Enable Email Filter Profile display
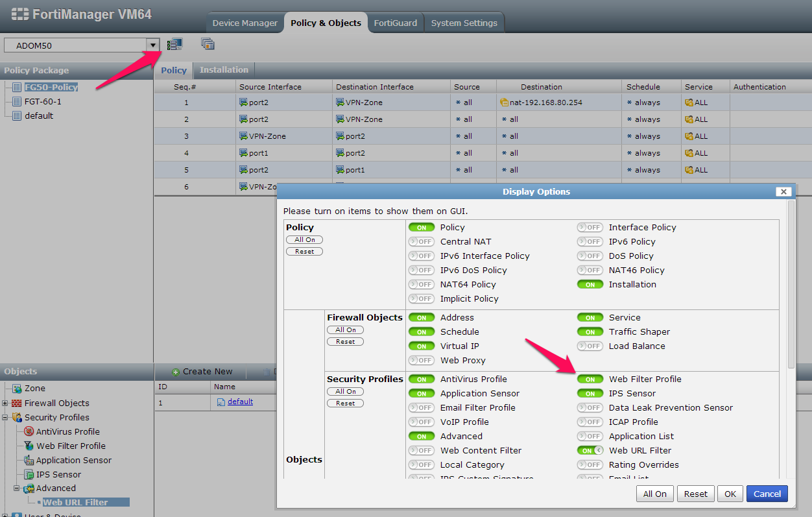This screenshot has height=517, width=812. (x=421, y=408)
